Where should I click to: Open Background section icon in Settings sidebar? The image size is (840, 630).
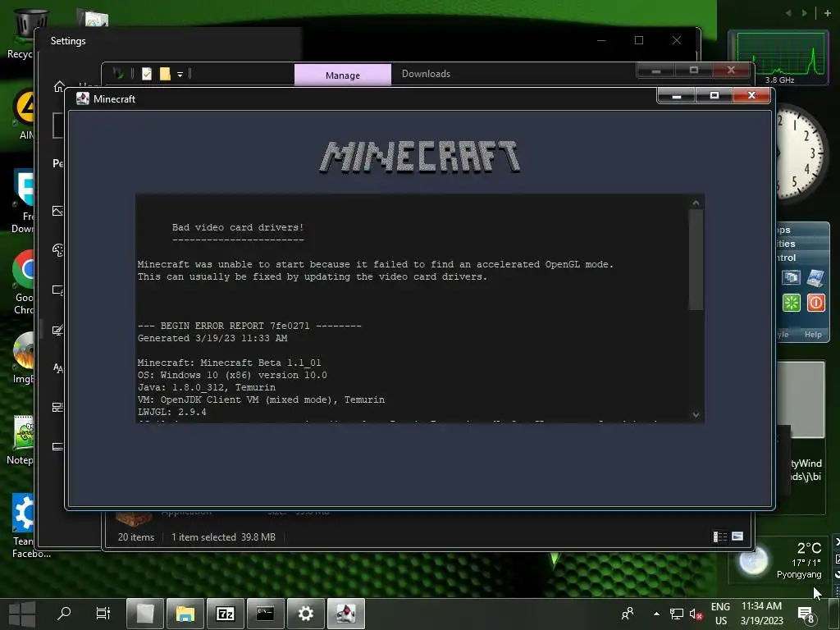(x=58, y=211)
